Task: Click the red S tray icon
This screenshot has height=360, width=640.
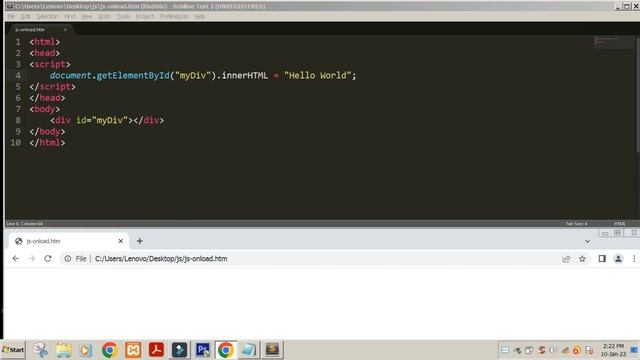Action: (542, 350)
